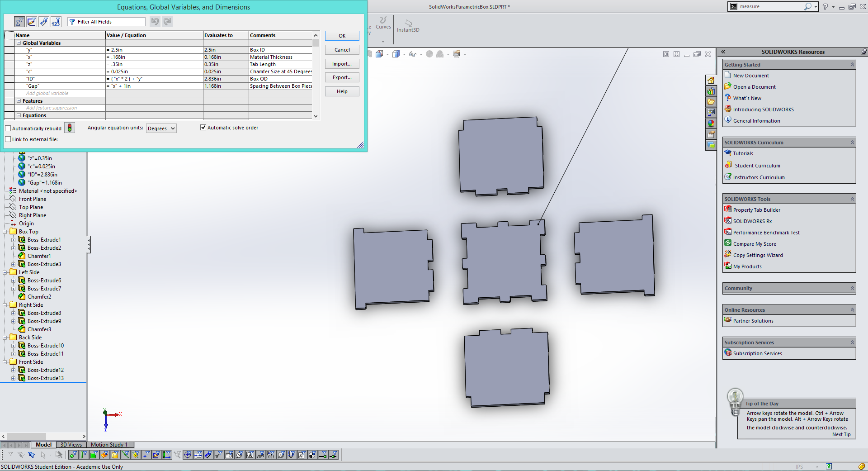Select Chamfer1 in the feature tree
This screenshot has height=471, width=868.
(x=39, y=256)
